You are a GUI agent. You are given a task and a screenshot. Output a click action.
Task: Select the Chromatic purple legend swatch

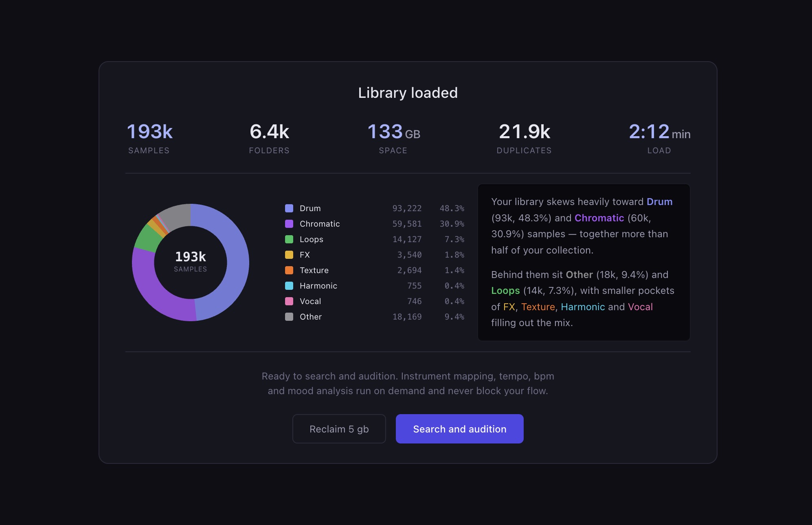point(289,224)
